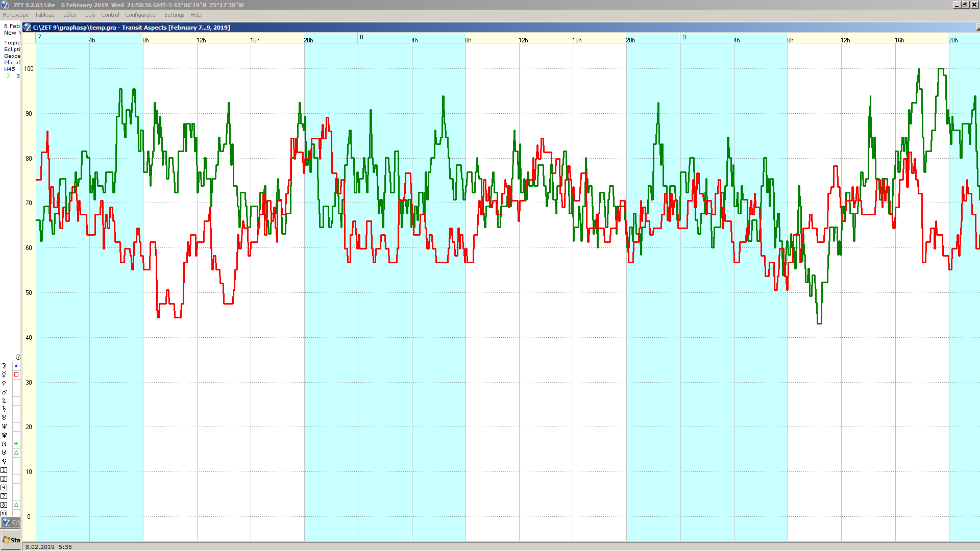Click the house 8 cusp symbol

point(4,505)
